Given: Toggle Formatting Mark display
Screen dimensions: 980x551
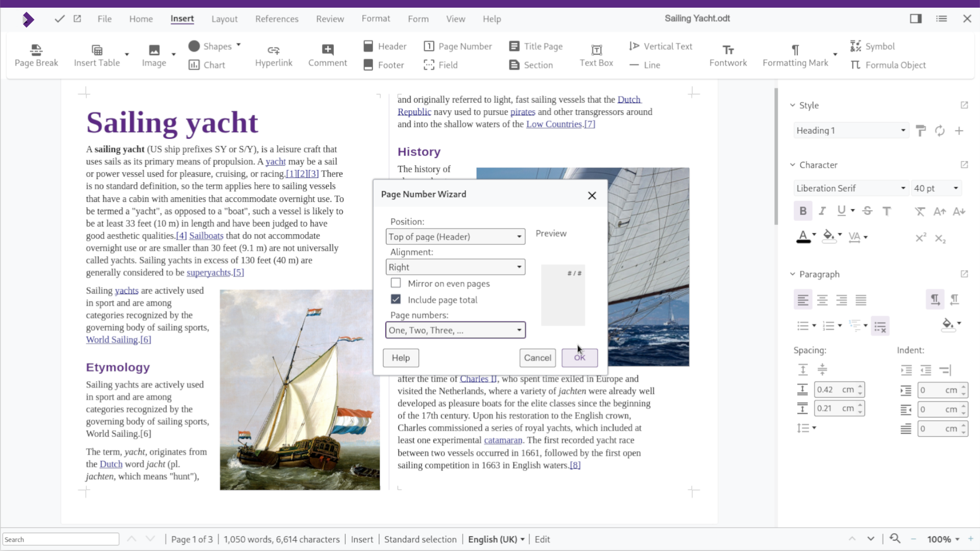Looking at the screenshot, I should coord(795,55).
